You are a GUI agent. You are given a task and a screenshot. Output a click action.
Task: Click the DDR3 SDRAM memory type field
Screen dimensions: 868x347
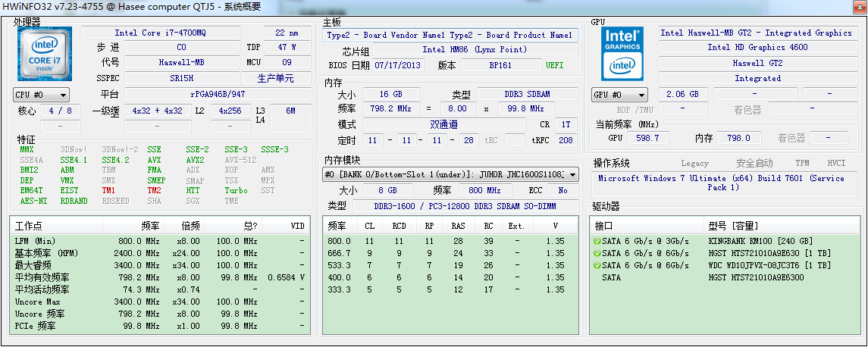pos(527,93)
